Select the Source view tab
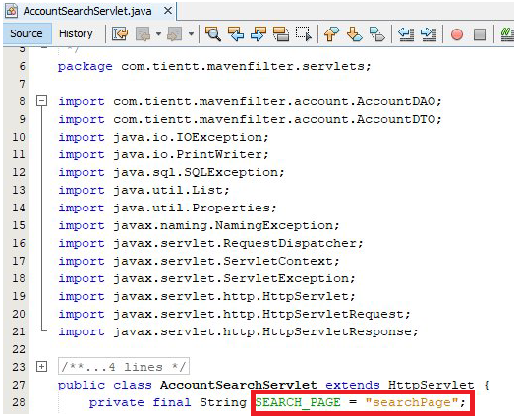 [27, 33]
